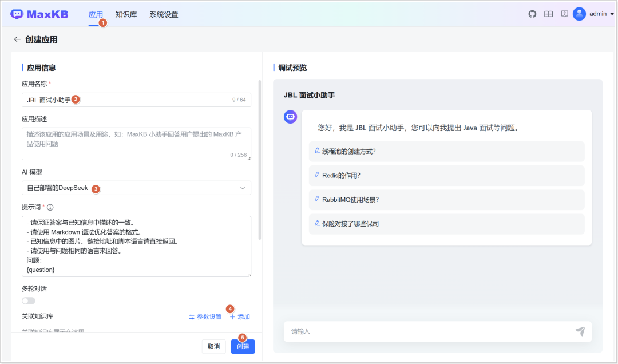Screen dimensions: 618x364
Task: Click the {question} placeholder in prompt
Action: pos(41,270)
